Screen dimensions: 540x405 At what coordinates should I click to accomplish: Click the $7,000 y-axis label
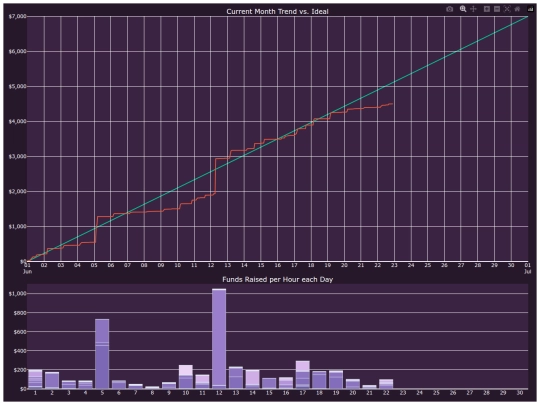[x=17, y=16]
